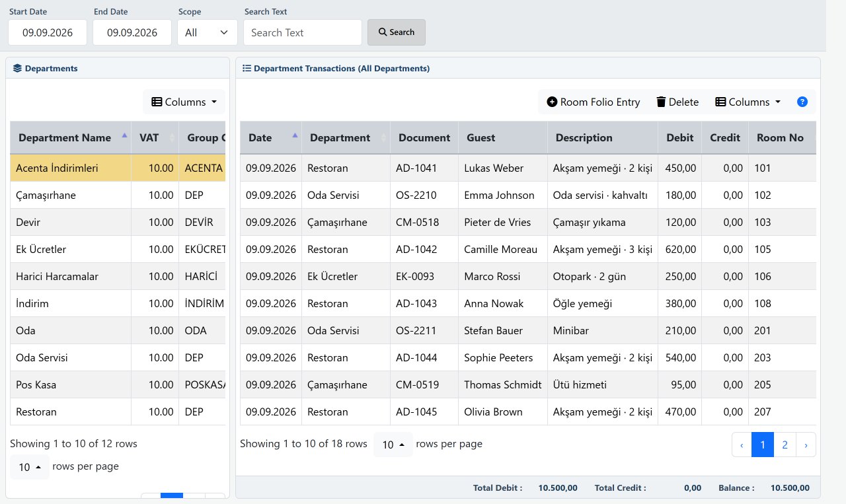This screenshot has width=846, height=504.
Task: Open the Scope dropdown set to All
Action: pos(208,32)
